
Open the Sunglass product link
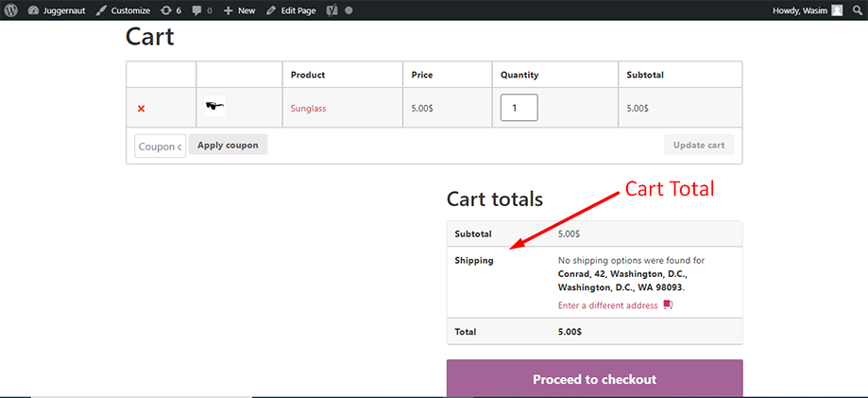(308, 109)
